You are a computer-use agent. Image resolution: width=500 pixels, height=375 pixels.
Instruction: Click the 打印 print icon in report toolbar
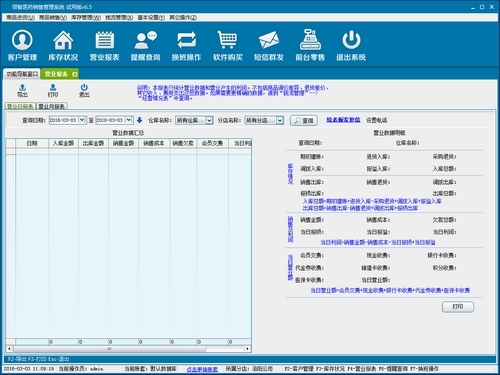53,90
